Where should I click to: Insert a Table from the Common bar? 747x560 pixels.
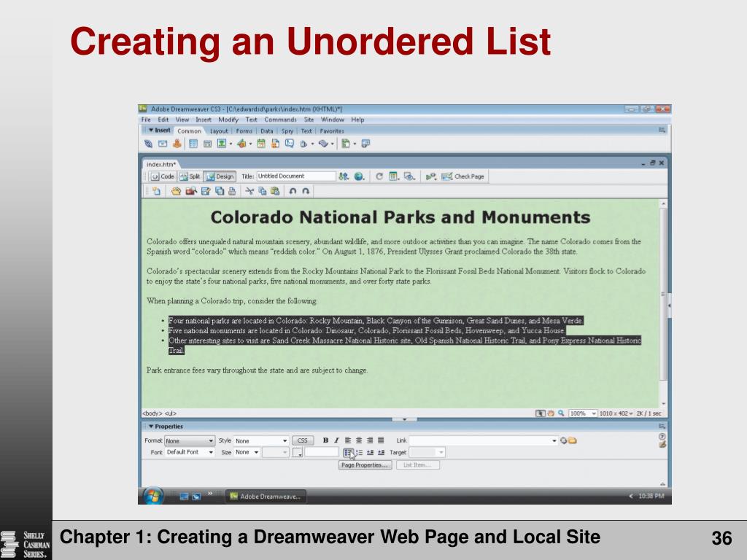tap(193, 144)
